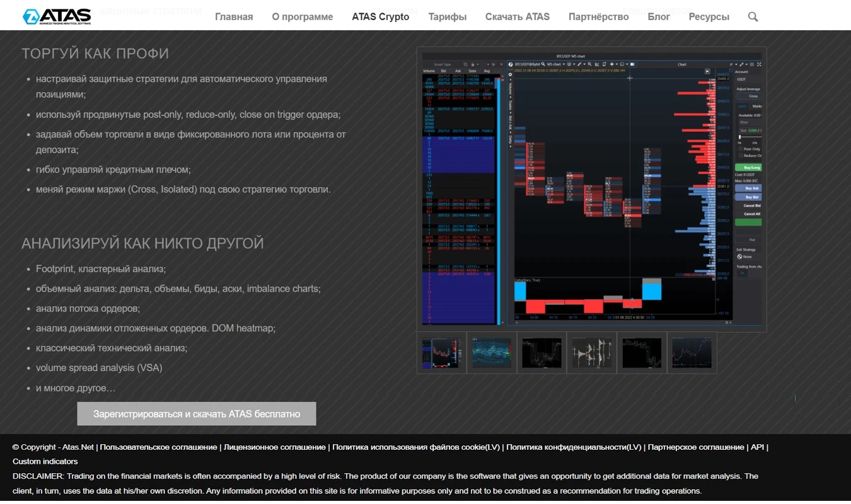Click the 'Footprint, кластерный анализ' list item

(101, 269)
